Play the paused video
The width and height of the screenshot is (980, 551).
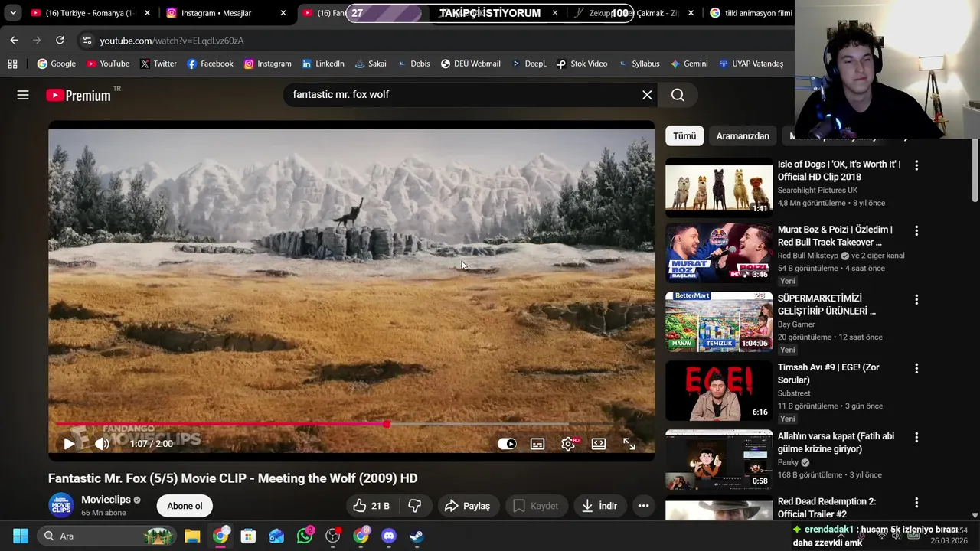[69, 444]
